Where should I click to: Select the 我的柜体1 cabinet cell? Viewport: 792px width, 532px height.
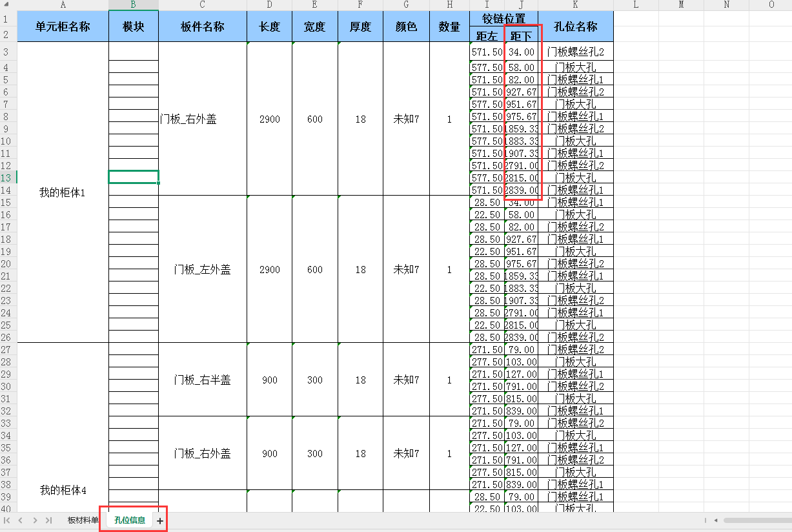tap(63, 192)
